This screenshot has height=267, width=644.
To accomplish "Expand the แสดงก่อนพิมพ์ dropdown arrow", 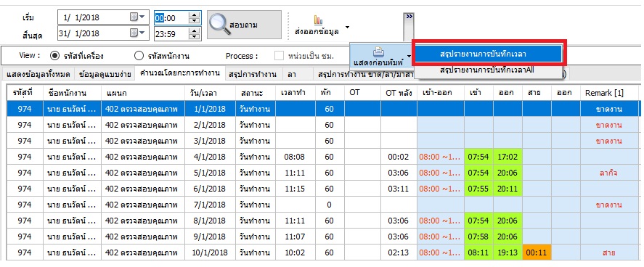I will (x=409, y=56).
